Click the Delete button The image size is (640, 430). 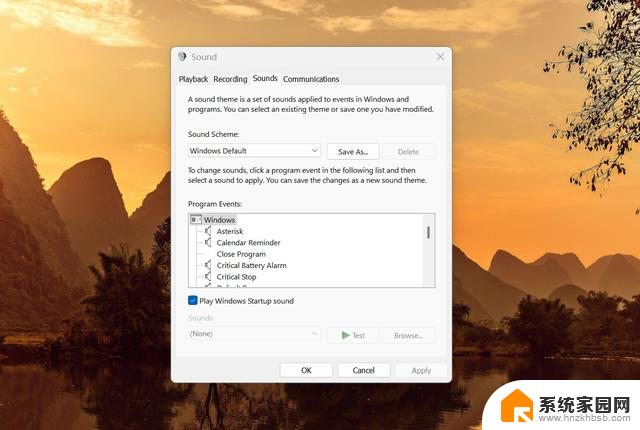tap(408, 152)
